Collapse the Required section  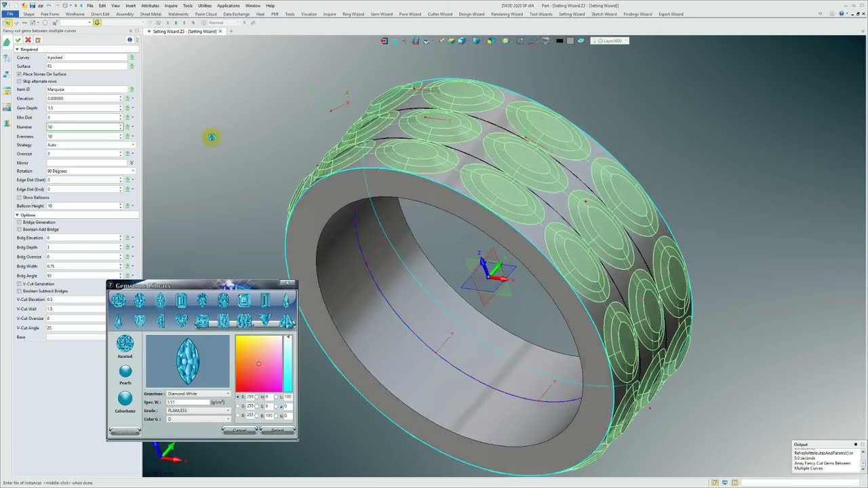point(18,49)
